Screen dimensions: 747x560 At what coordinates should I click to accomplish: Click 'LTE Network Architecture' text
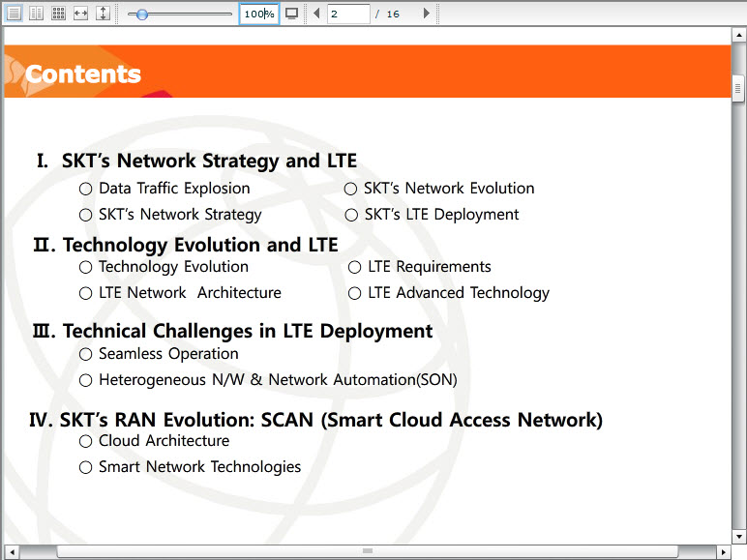pyautogui.click(x=190, y=293)
